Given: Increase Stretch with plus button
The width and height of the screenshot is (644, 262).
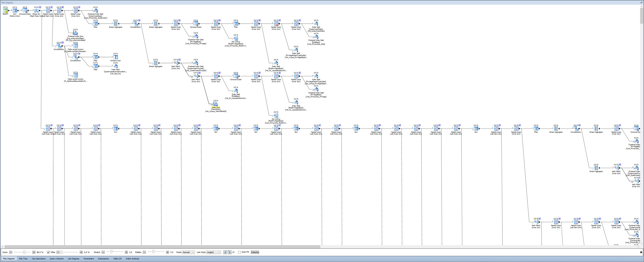Looking at the screenshot, I should (x=126, y=252).
